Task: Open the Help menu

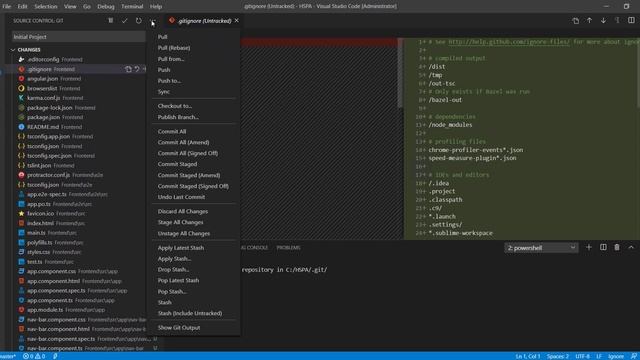Action: pyautogui.click(x=156, y=7)
